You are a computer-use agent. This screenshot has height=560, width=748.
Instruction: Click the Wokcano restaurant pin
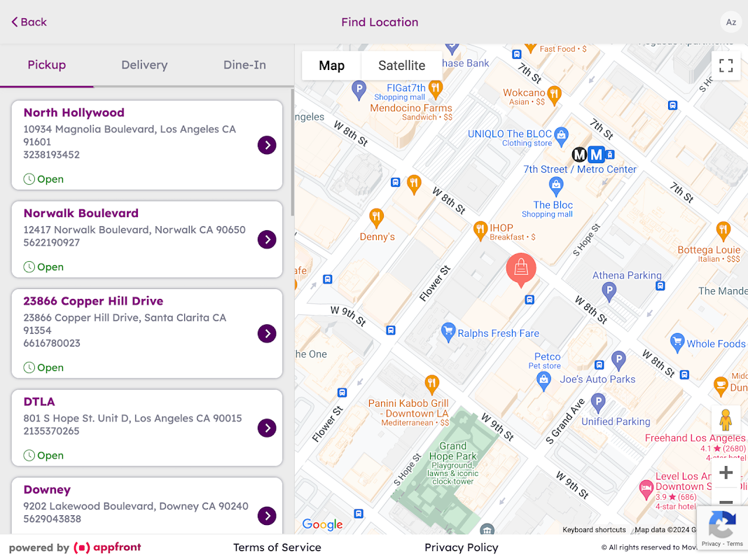point(554,94)
